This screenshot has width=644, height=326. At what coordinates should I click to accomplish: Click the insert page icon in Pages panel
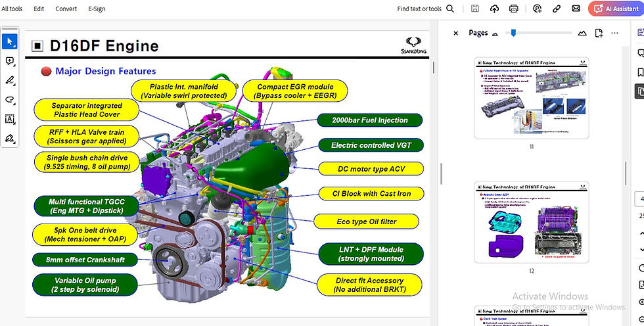click(x=599, y=33)
